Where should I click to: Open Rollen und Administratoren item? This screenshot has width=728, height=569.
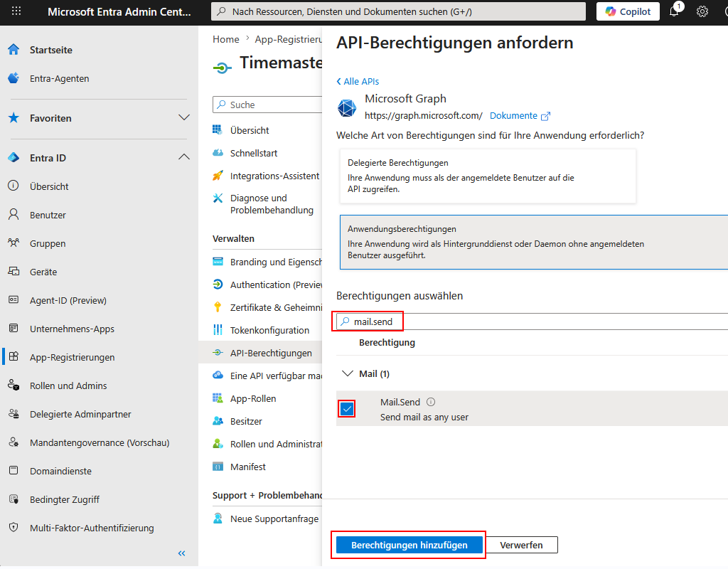tap(277, 444)
